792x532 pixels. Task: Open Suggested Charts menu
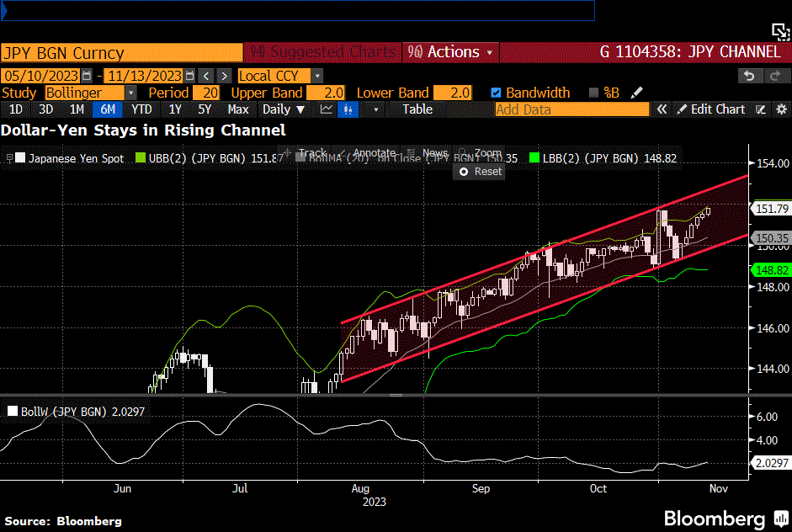coord(322,52)
